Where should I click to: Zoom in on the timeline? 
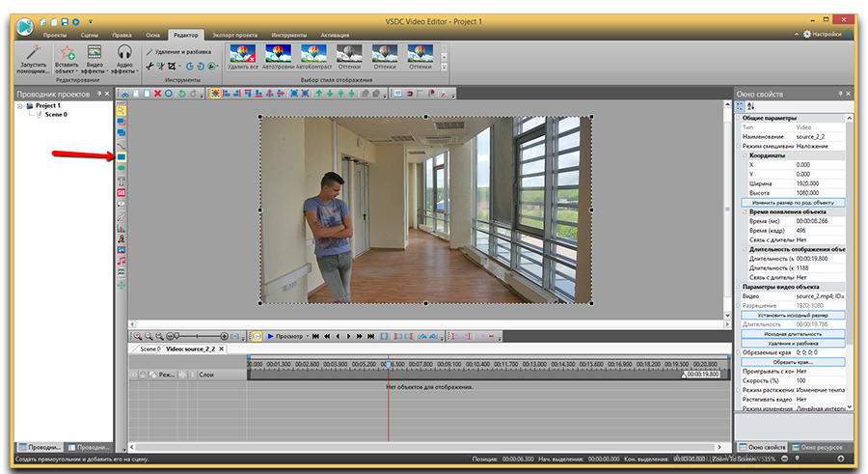[x=138, y=336]
